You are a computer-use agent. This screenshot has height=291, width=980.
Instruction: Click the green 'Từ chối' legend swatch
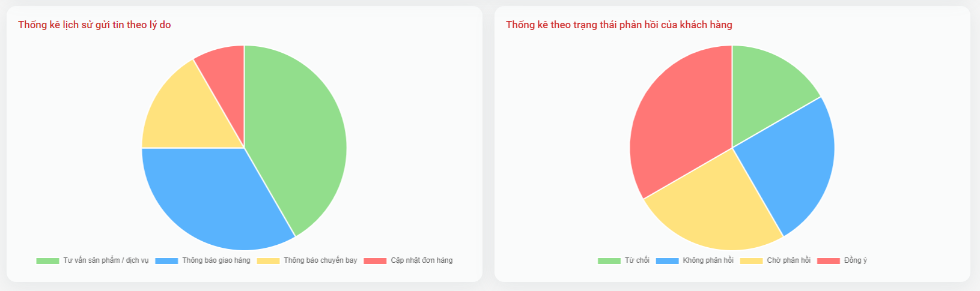click(609, 261)
